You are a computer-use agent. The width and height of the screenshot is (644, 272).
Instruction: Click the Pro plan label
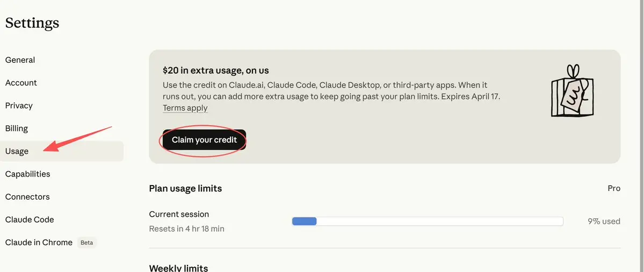tap(613, 188)
